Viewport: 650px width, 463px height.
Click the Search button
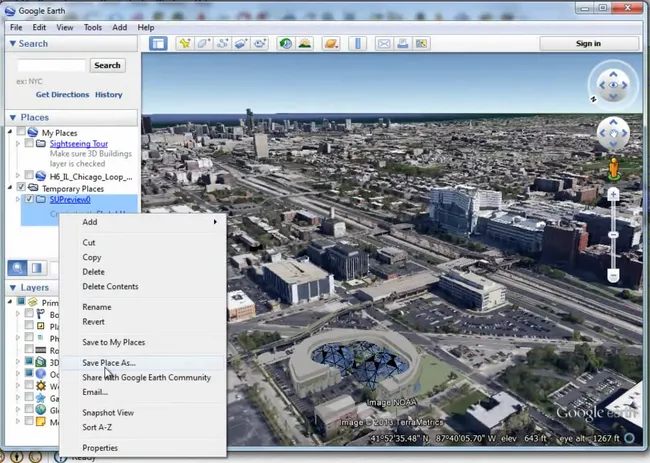tap(107, 65)
